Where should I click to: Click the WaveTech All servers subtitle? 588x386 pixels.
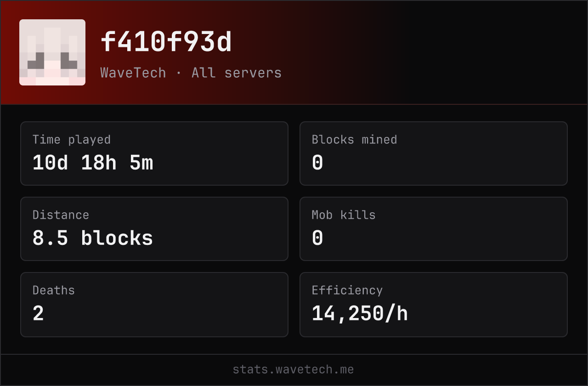coord(191,73)
